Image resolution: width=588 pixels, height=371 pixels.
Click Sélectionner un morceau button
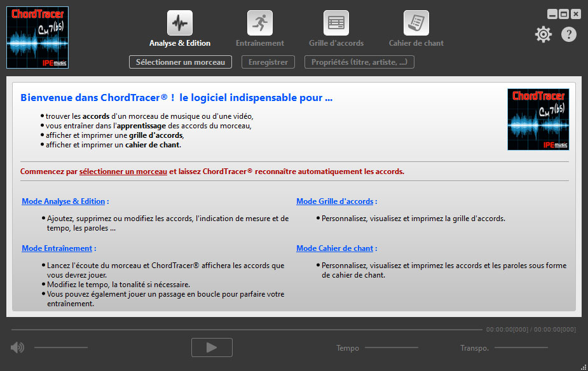pos(181,62)
